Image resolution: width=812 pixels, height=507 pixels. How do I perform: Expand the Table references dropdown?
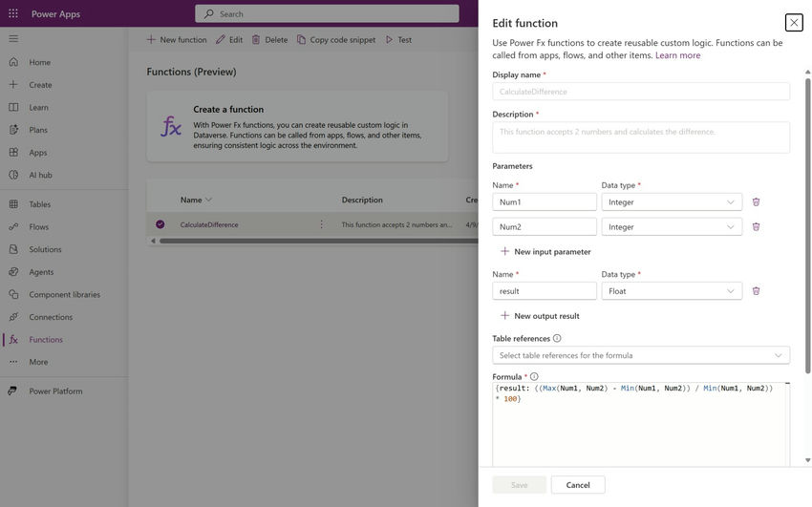(641, 355)
